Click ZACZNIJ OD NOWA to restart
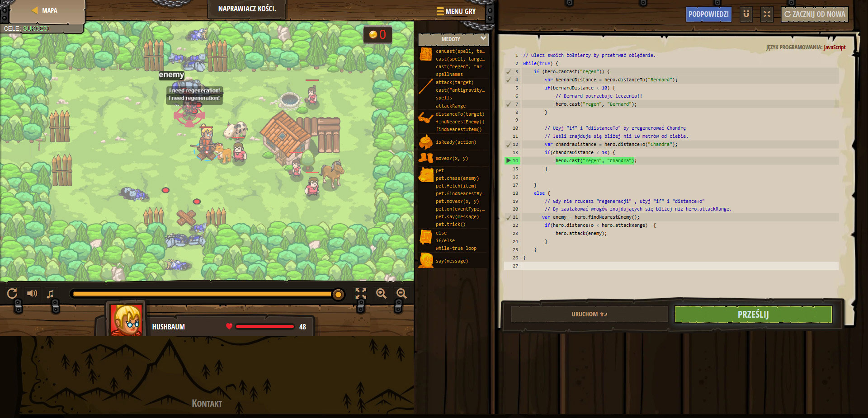The width and height of the screenshot is (868, 418). (x=815, y=14)
